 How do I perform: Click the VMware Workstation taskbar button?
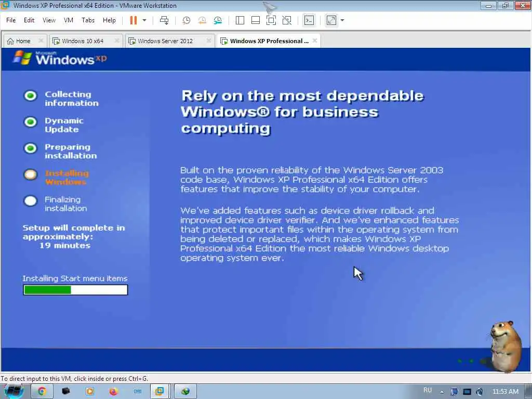click(x=160, y=391)
